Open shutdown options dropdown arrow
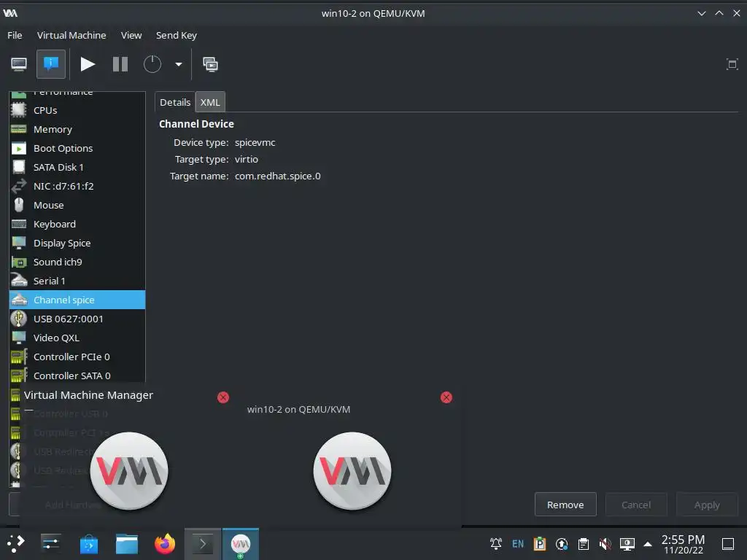747x560 pixels. [179, 64]
